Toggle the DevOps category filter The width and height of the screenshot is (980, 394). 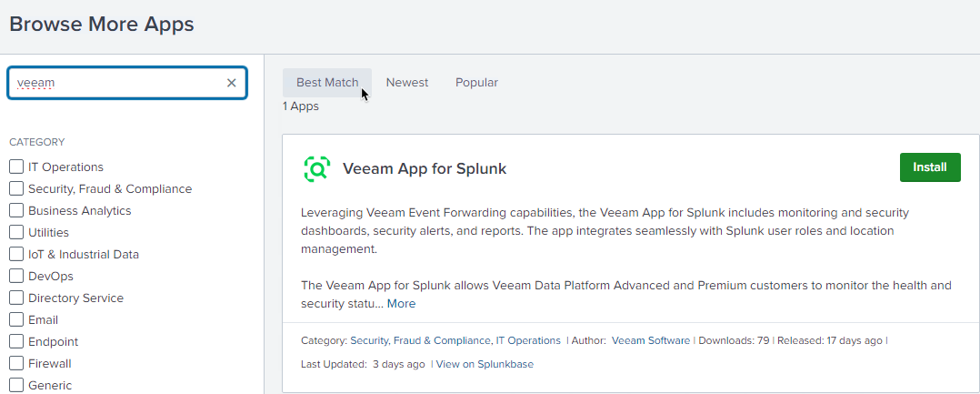point(16,276)
